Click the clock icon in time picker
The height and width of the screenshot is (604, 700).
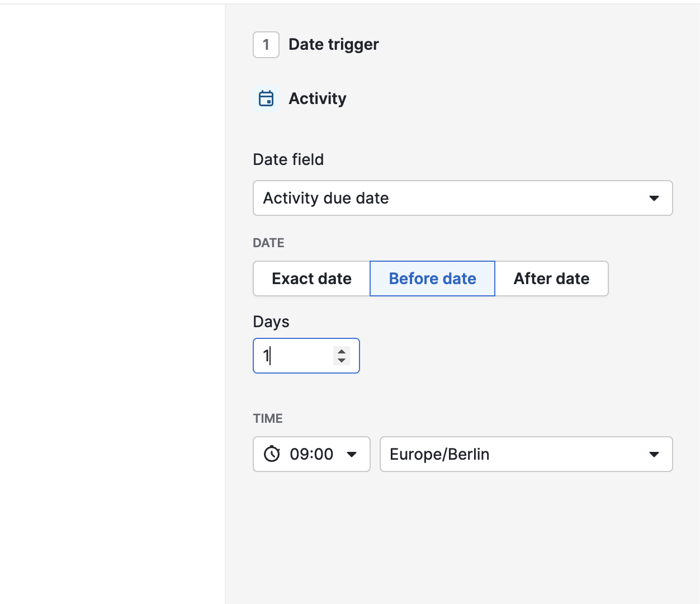click(x=272, y=454)
